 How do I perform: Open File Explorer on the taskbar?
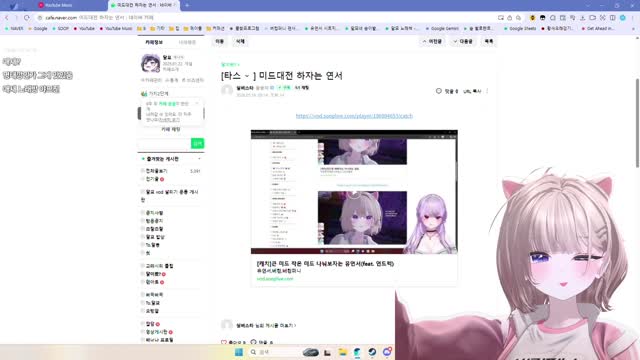point(342,352)
